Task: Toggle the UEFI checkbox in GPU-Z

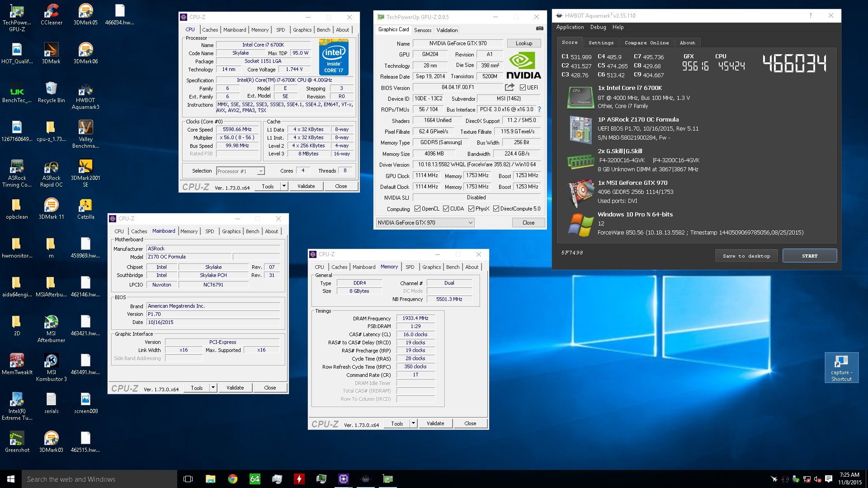Action: [523, 87]
